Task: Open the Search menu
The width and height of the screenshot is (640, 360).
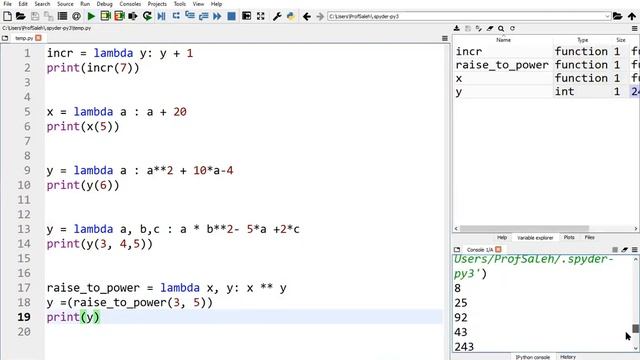Action: (x=42, y=4)
